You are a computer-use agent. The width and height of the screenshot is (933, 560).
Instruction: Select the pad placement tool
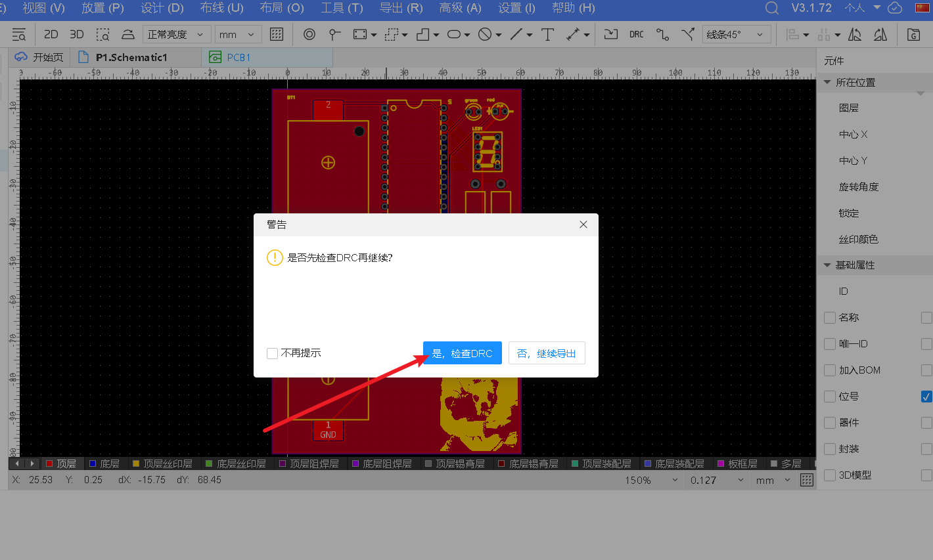[x=335, y=34]
